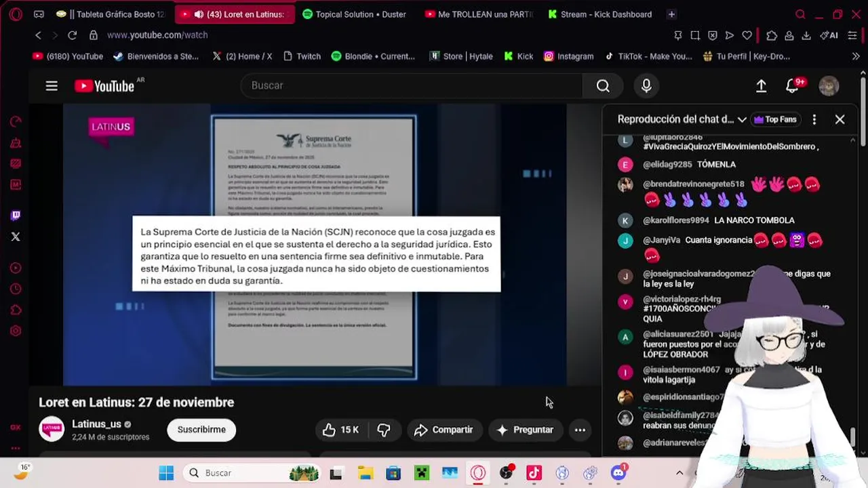The width and height of the screenshot is (868, 488).
Task: Click into the YouTube Buscar search field
Action: point(412,85)
